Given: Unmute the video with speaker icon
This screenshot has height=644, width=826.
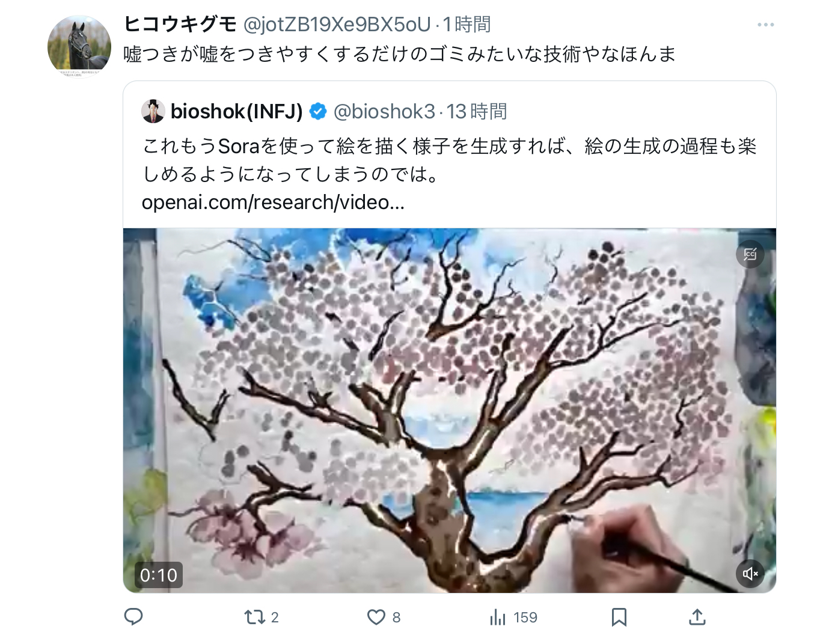Looking at the screenshot, I should 750,574.
